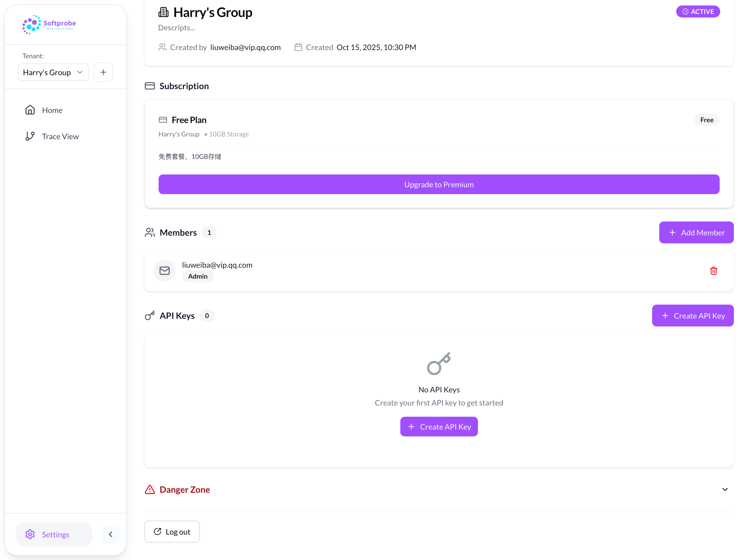Click the date Oct 15, 2025, 10:30 PM
Screen dimensions: 747x560
coord(376,47)
